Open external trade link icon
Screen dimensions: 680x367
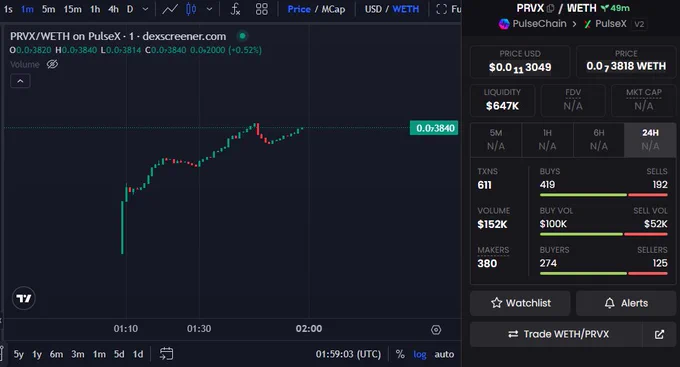pos(659,334)
